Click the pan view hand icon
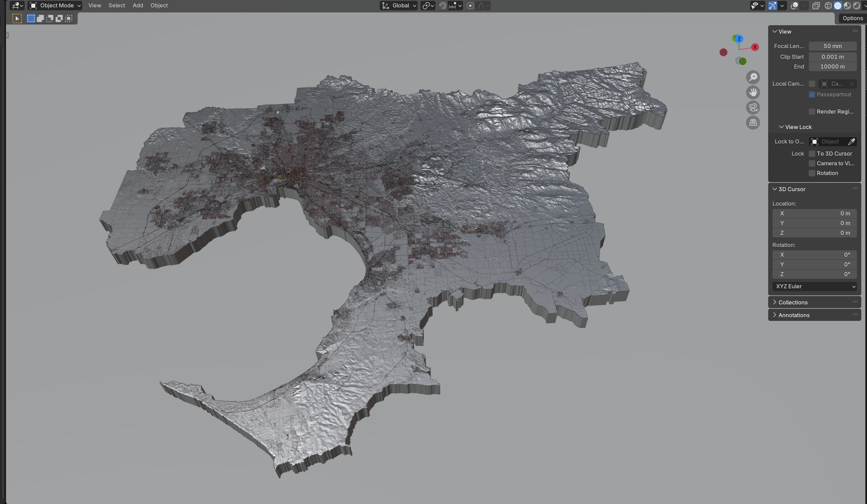The height and width of the screenshot is (504, 867). (753, 92)
